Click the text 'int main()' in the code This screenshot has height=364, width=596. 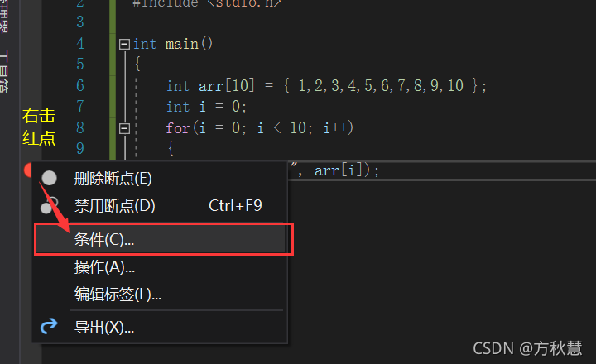point(173,44)
